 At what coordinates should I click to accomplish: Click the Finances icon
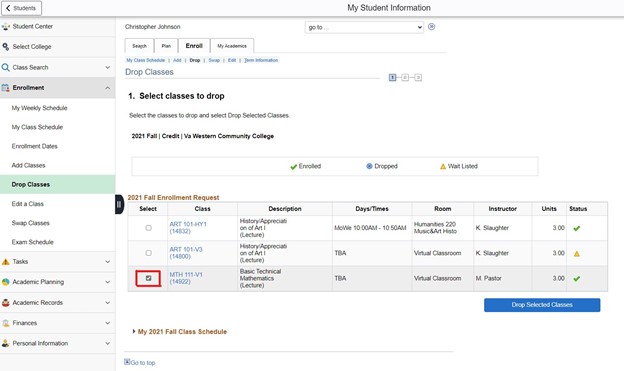coord(6,323)
